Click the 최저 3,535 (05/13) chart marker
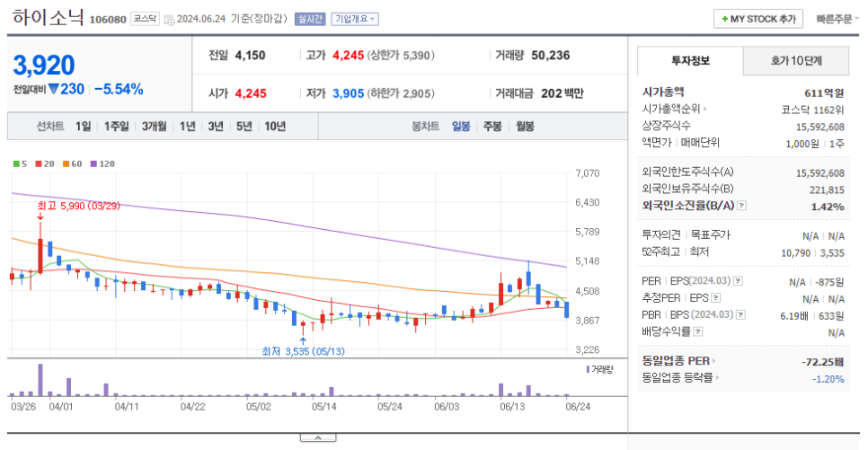Viewport: 868px width, 450px height. pos(303,351)
